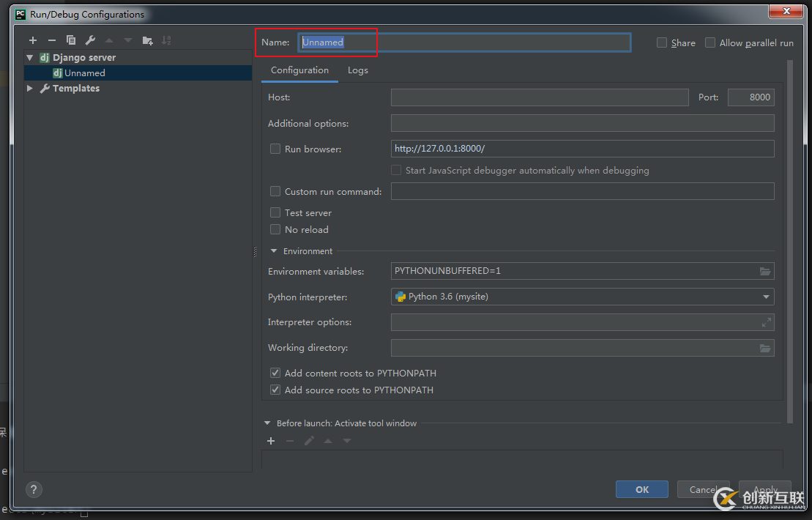
Task: Toggle the No reload checkbox
Action: click(275, 229)
